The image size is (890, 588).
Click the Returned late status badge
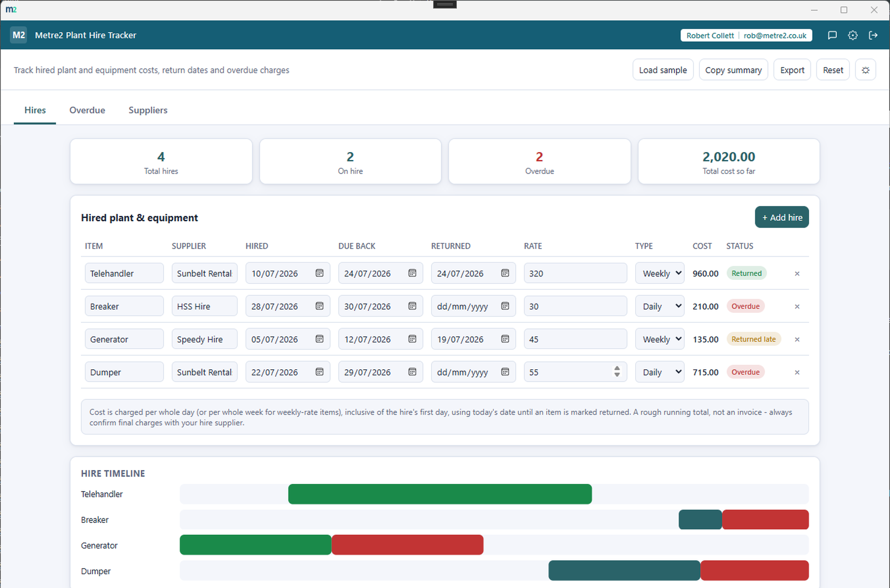coord(753,339)
